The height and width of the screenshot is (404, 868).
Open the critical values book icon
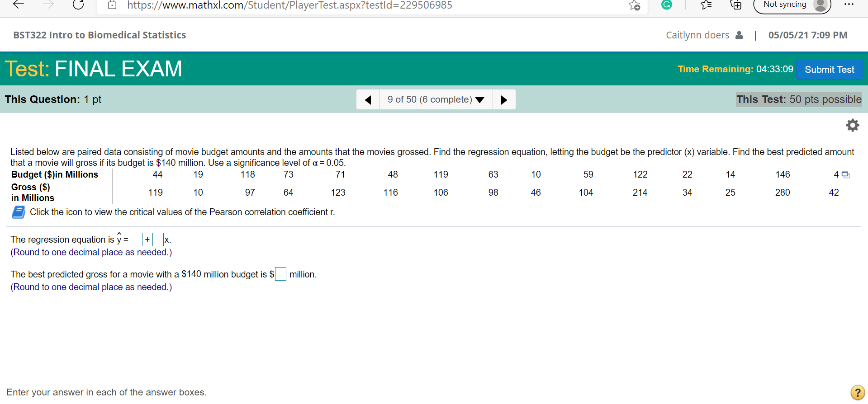(x=19, y=212)
